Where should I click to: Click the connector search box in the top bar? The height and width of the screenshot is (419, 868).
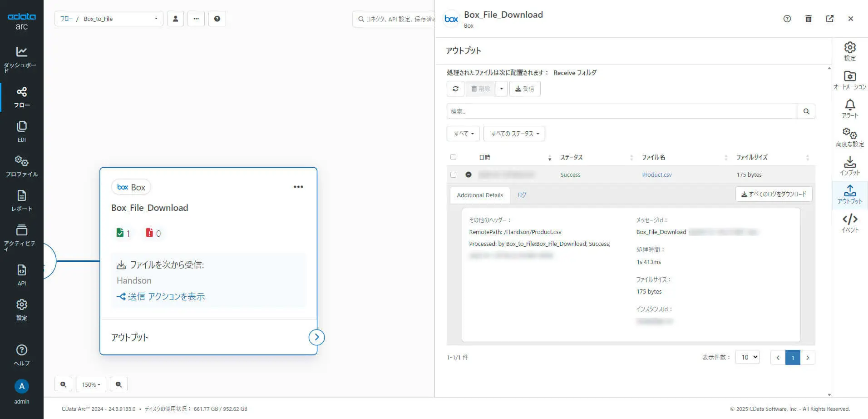[393, 19]
